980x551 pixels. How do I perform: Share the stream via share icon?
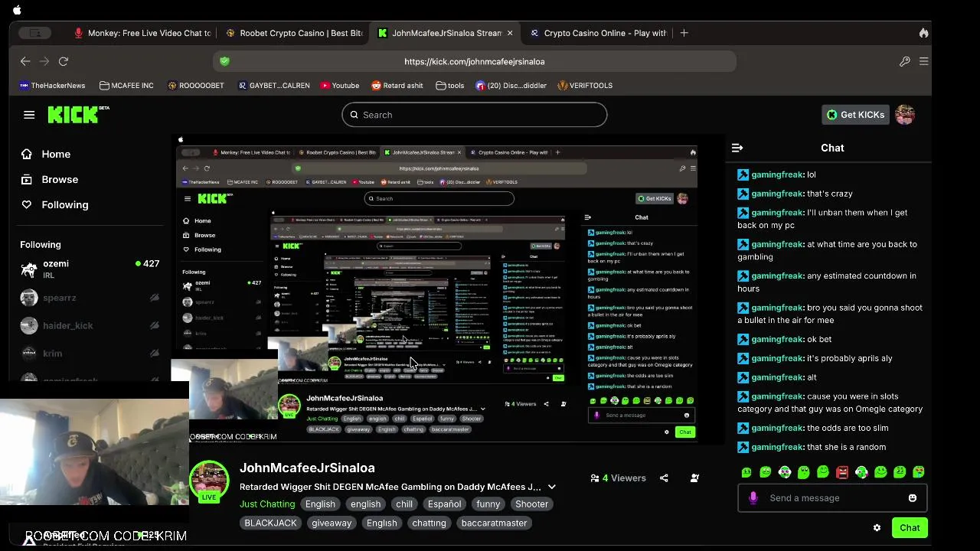(x=664, y=478)
